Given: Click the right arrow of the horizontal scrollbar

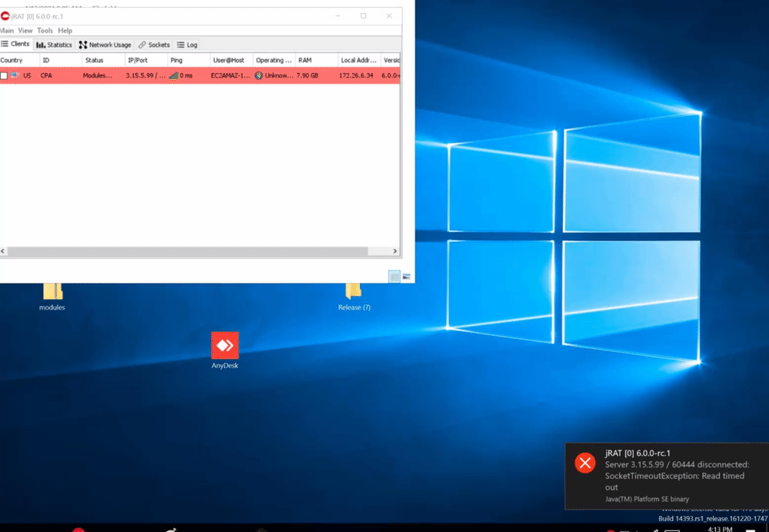Looking at the screenshot, I should [x=395, y=251].
